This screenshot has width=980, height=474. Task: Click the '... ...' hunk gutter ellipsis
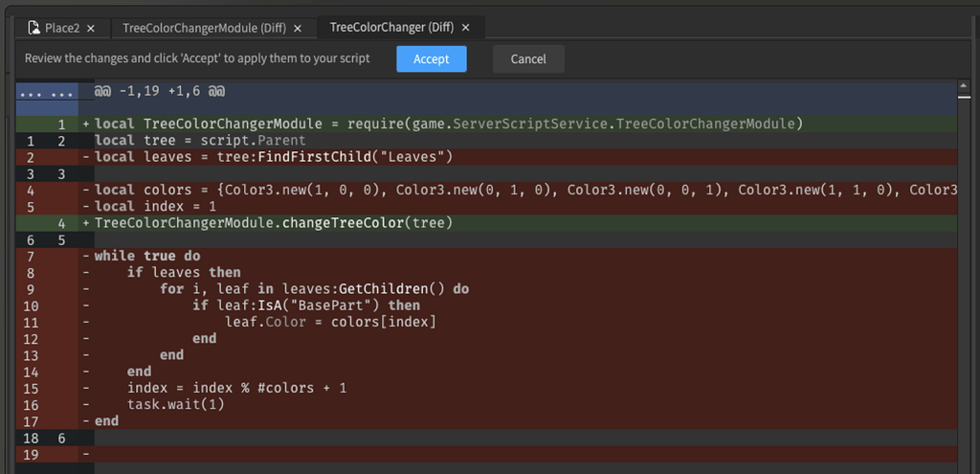coord(47,92)
